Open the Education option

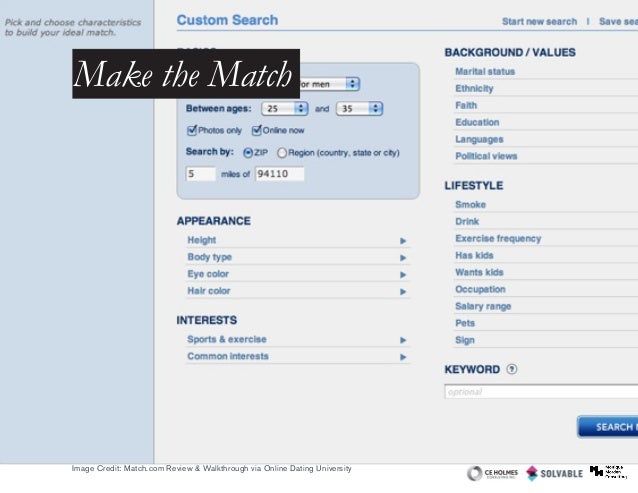477,122
